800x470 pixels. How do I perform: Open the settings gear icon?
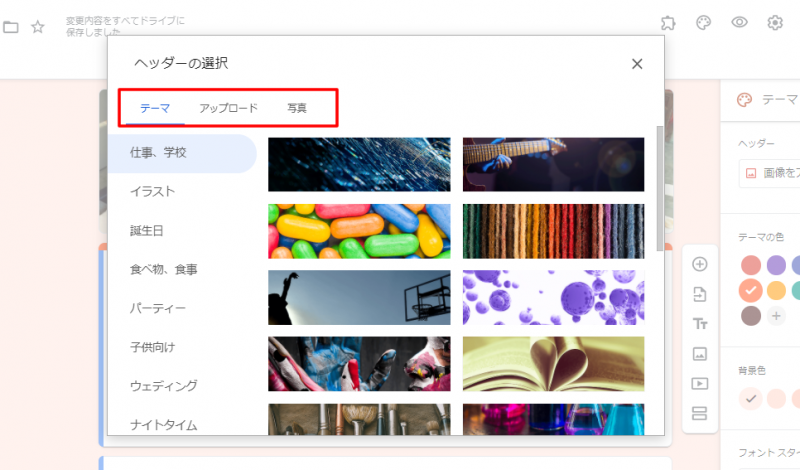click(x=775, y=23)
